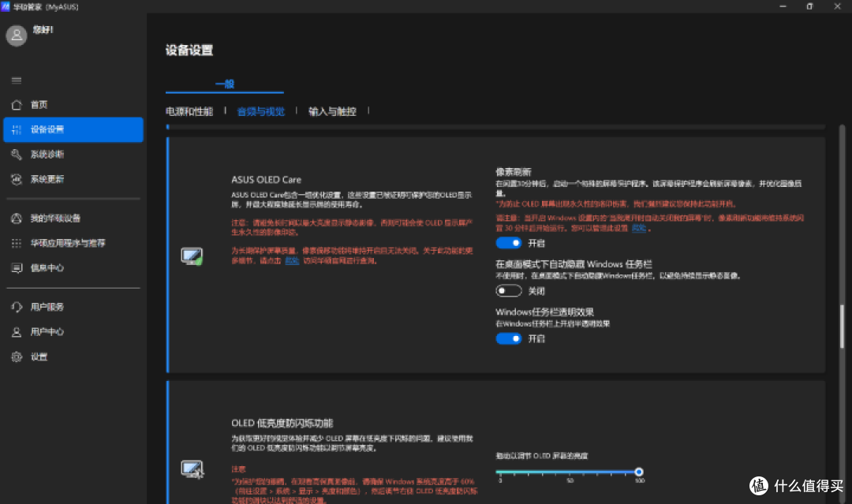Image resolution: width=852 pixels, height=504 pixels.
Task: Select 设备设置 in sidebar
Action: click(x=73, y=130)
